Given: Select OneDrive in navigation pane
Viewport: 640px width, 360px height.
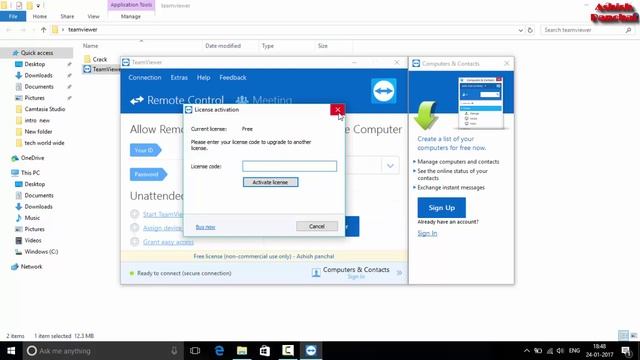Looking at the screenshot, I should click(32, 158).
